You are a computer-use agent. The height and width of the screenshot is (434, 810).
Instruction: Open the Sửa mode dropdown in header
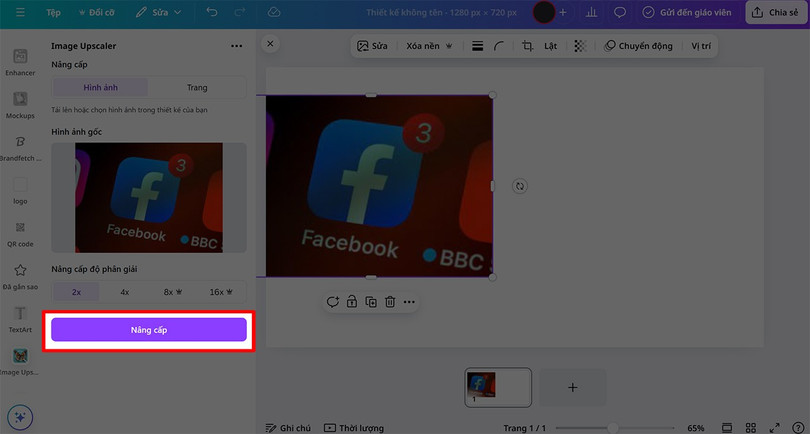coord(159,13)
